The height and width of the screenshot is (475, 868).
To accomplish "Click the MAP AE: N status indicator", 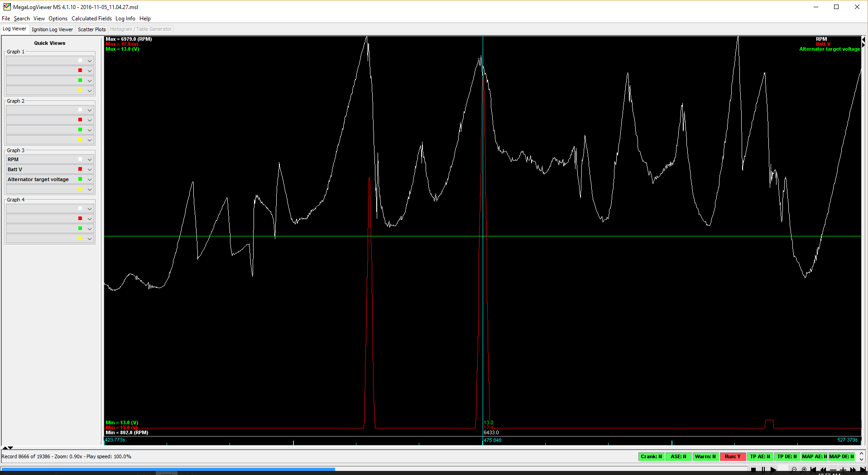I will click(x=814, y=456).
